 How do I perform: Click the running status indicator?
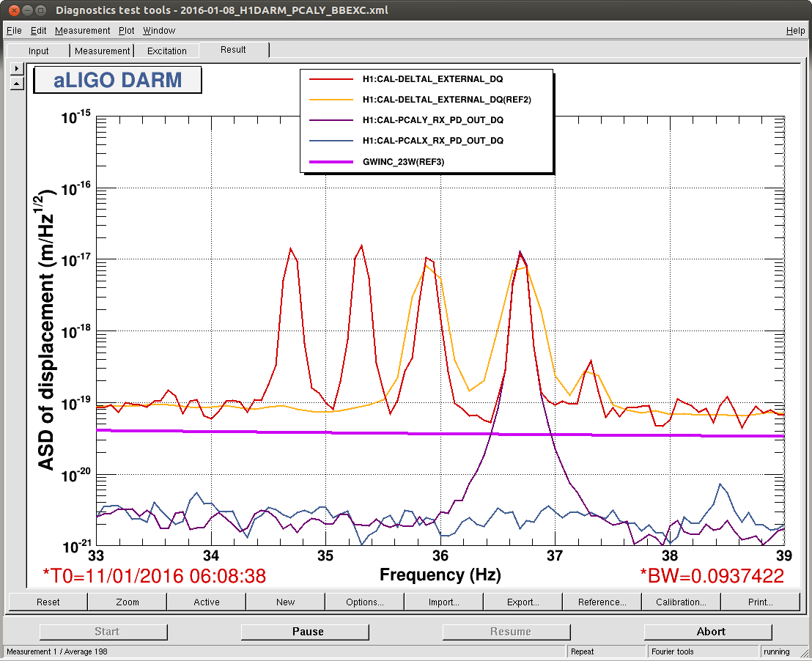[x=783, y=651]
